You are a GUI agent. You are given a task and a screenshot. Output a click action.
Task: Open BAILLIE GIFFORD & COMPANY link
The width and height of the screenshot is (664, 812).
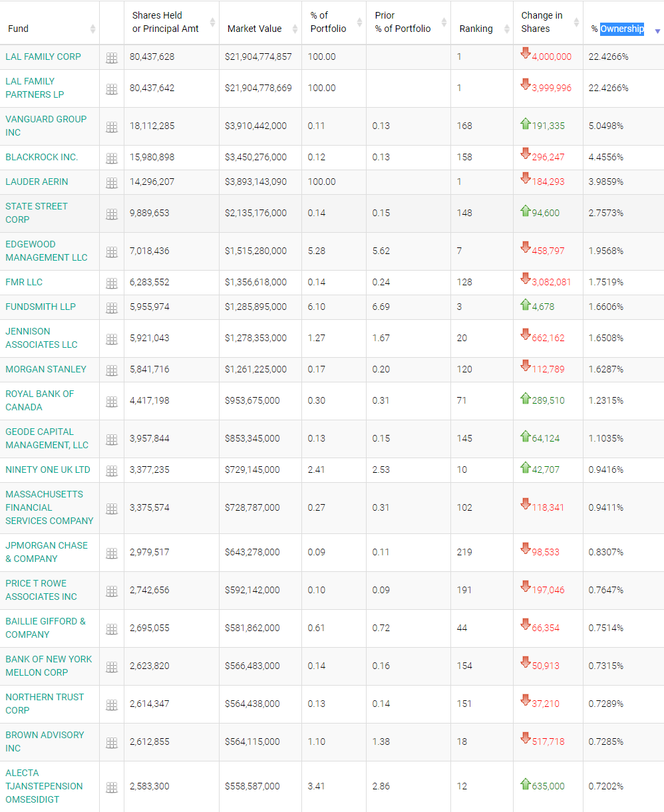46,628
